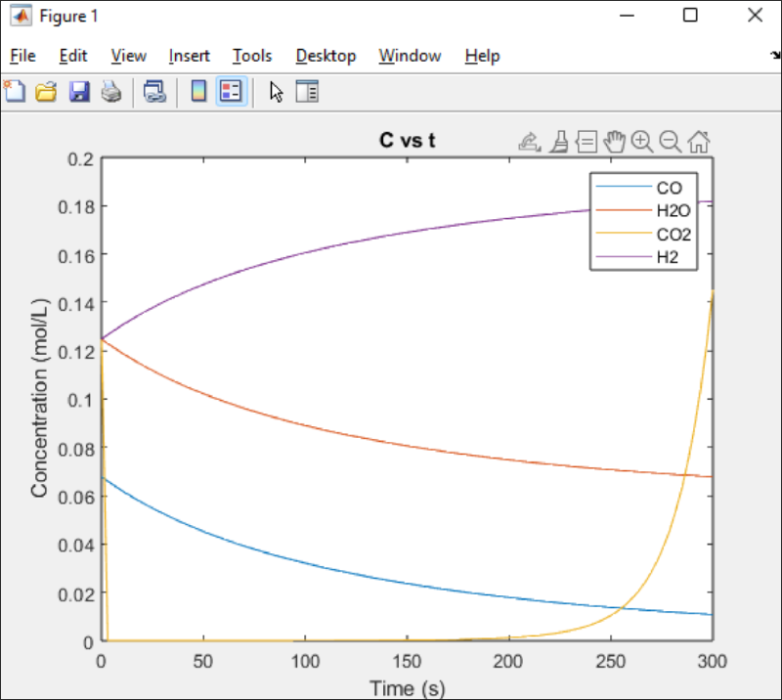The width and height of the screenshot is (782, 700).
Task: Click the CO legend entry
Action: click(639, 188)
